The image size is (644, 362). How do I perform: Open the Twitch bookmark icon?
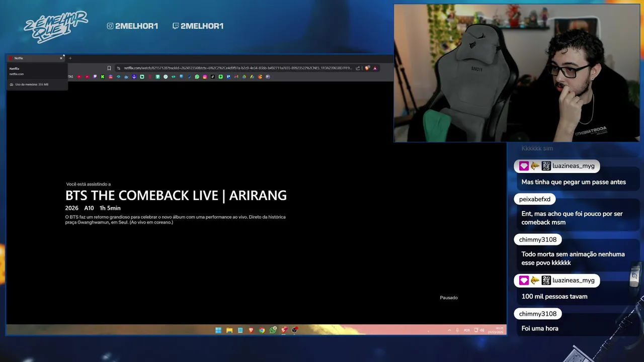click(x=95, y=76)
